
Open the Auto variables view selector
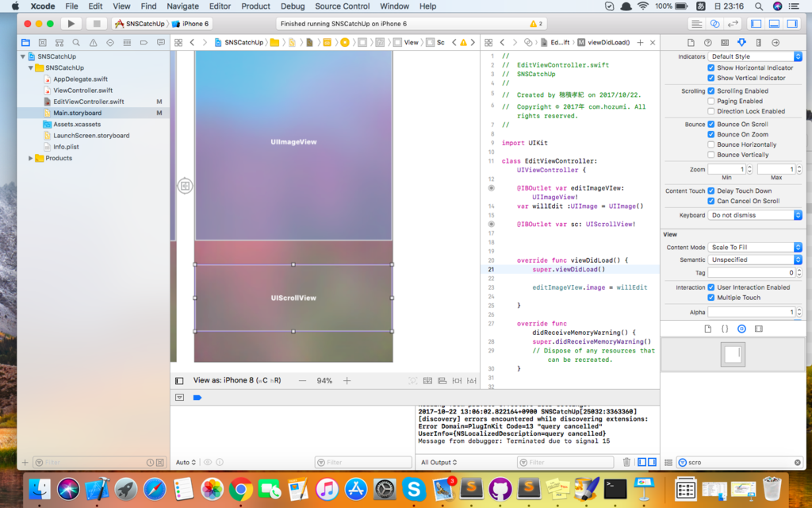(x=186, y=462)
